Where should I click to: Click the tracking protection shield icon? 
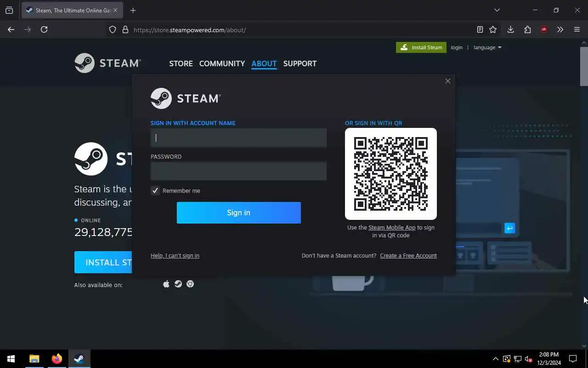tap(113, 30)
